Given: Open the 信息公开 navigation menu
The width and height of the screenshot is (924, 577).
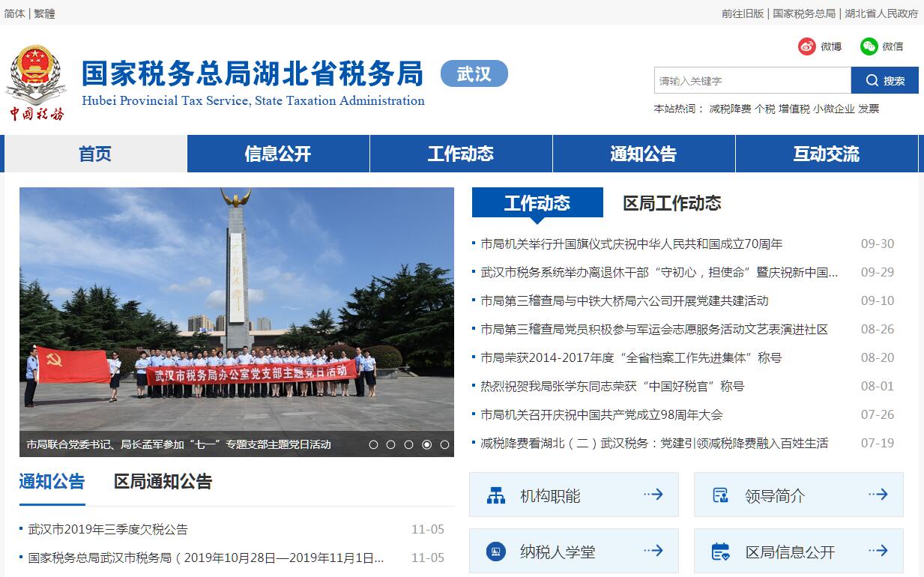Looking at the screenshot, I should coord(278,154).
